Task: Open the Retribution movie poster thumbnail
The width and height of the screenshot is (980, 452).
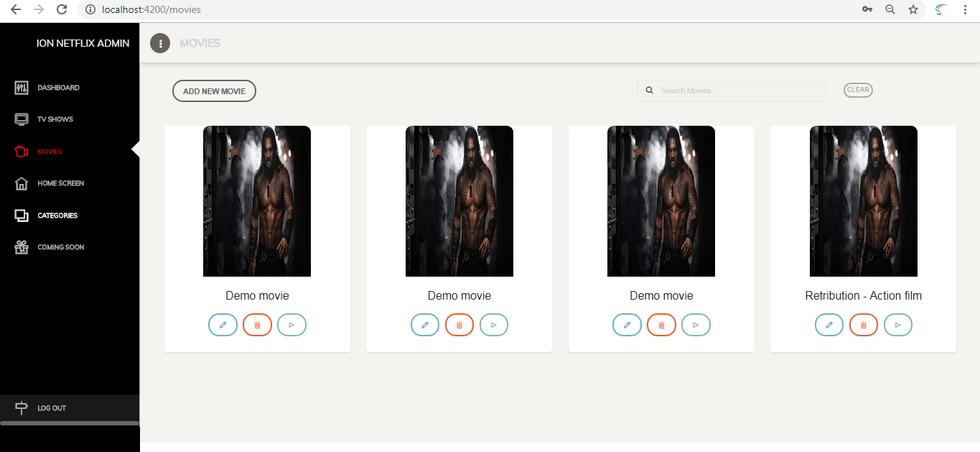Action: [x=863, y=201]
